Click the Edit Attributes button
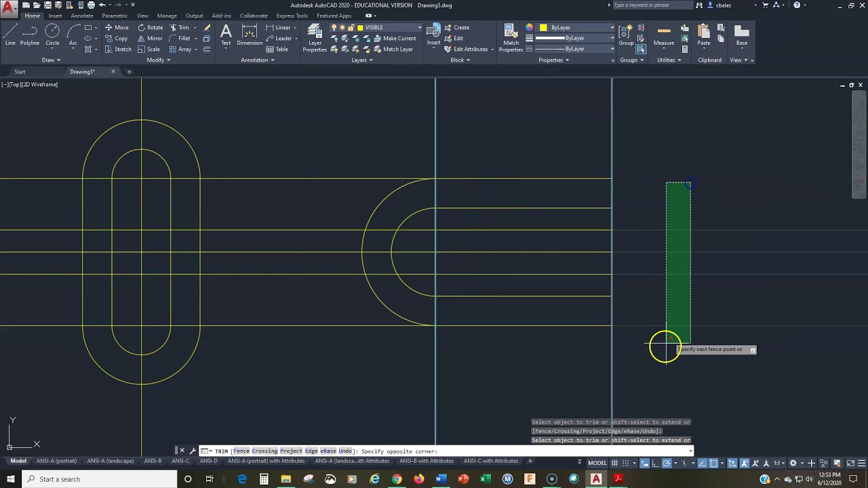Image resolution: width=868 pixels, height=488 pixels. 469,49
